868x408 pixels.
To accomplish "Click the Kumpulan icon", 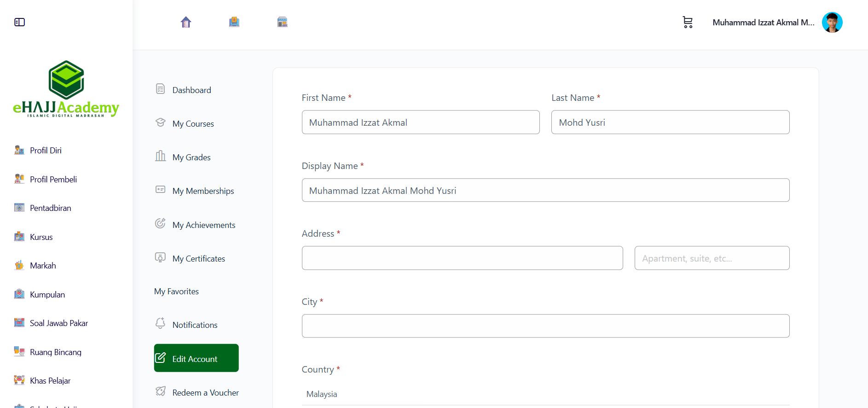I will pyautogui.click(x=19, y=294).
